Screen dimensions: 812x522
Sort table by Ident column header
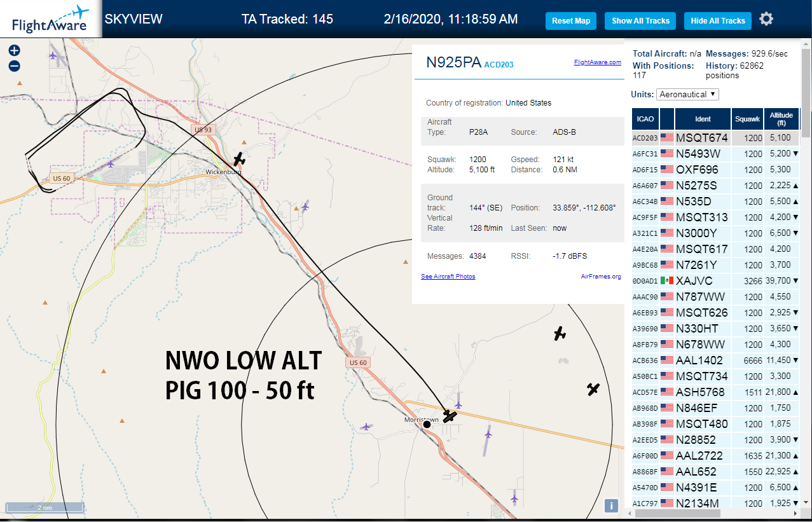click(x=703, y=119)
